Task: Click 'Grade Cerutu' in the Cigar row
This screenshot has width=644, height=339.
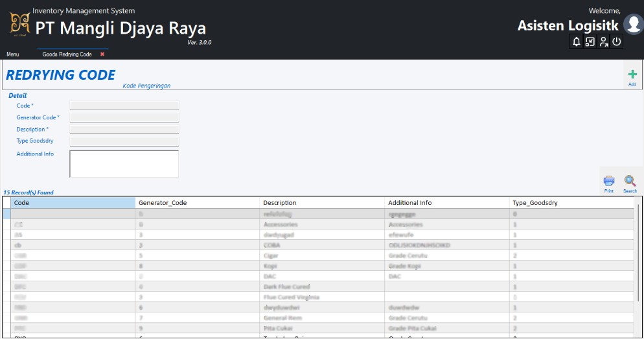Action: coord(446,255)
